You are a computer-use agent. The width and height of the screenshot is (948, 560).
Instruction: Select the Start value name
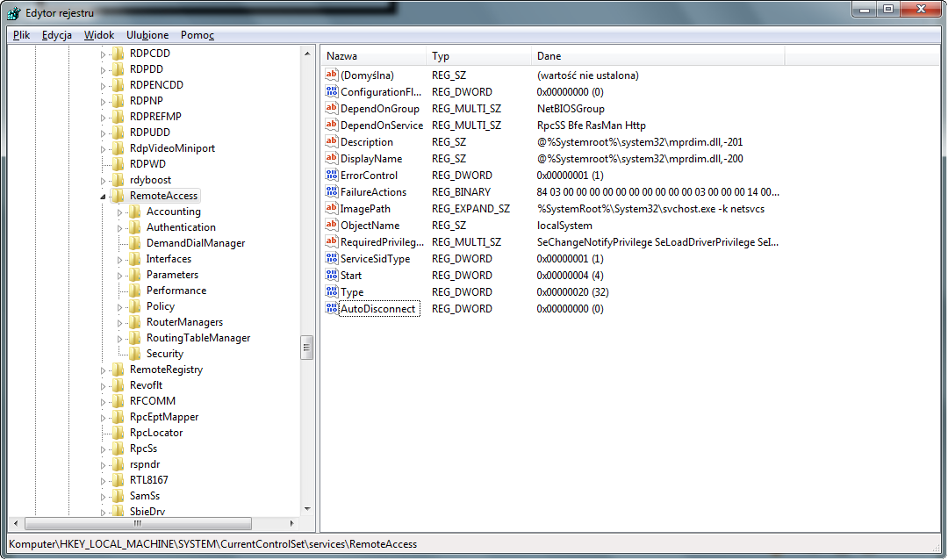pos(350,275)
